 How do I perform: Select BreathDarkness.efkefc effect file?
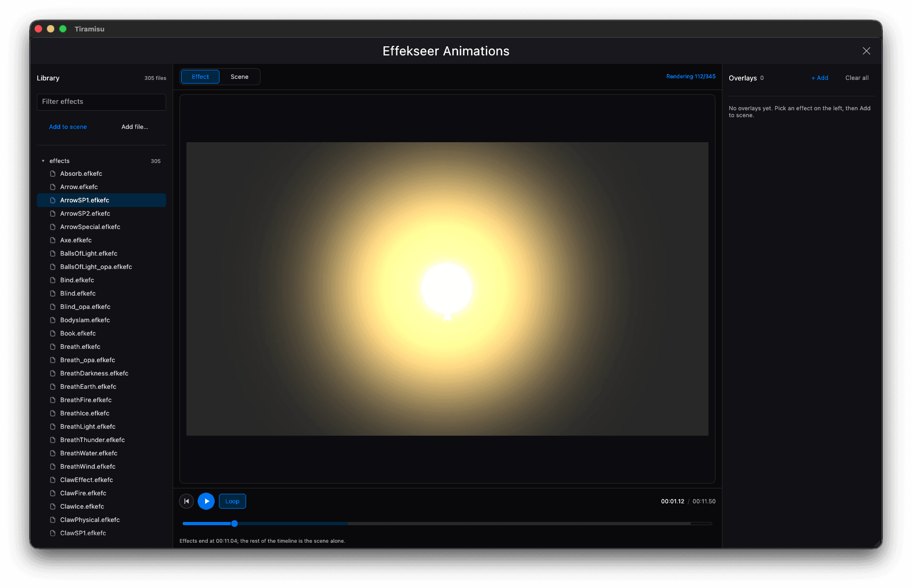(101, 373)
